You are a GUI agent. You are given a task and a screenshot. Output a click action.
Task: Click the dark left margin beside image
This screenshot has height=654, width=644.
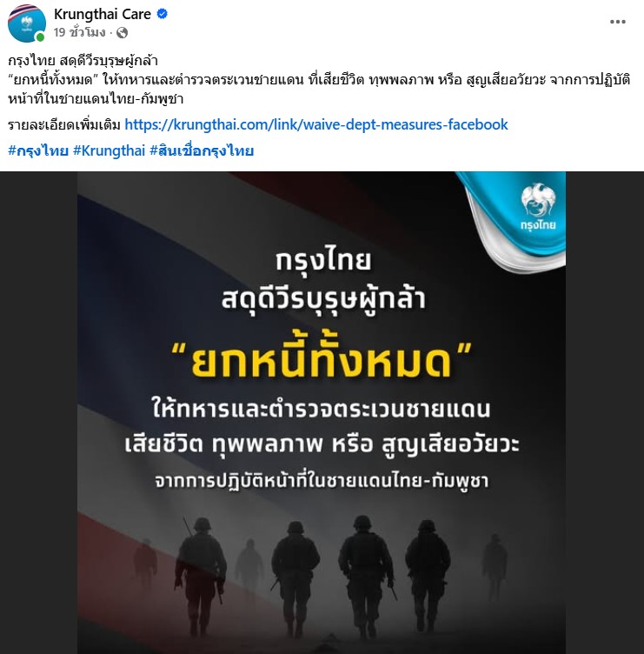pyautogui.click(x=38, y=412)
